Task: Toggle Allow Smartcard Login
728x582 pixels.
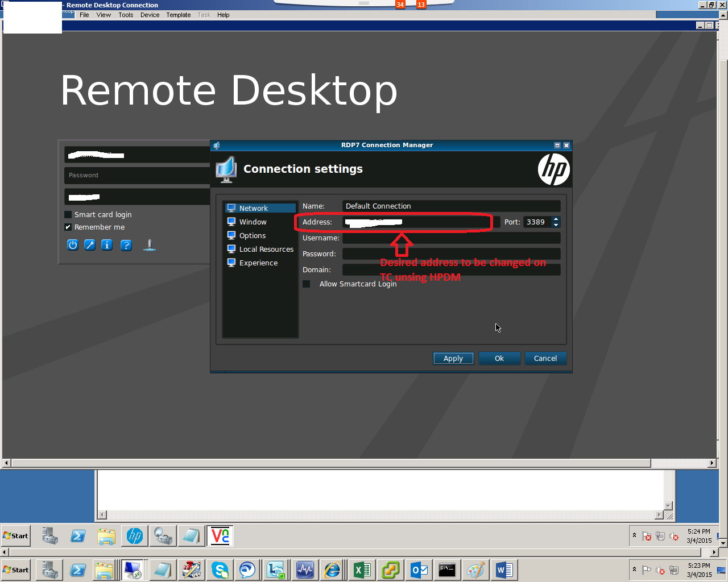Action: coord(306,284)
